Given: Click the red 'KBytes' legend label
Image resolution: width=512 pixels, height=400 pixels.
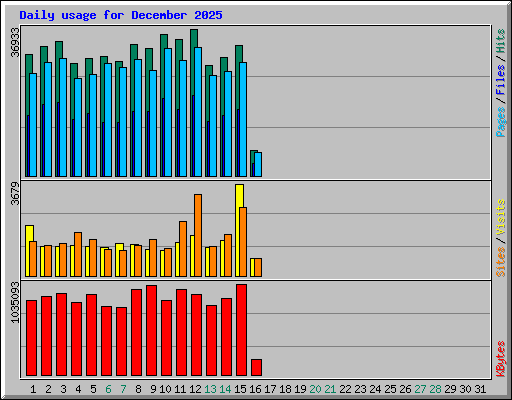Looking at the screenshot, I should tap(501, 359).
